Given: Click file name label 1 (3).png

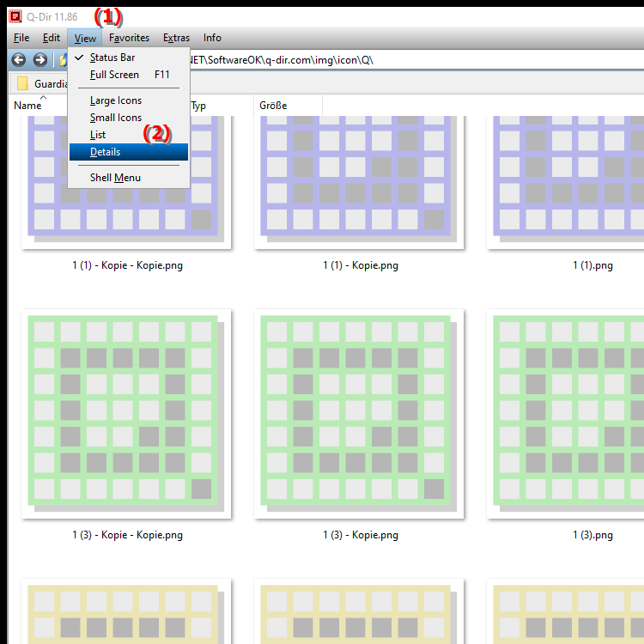Looking at the screenshot, I should click(x=592, y=535).
